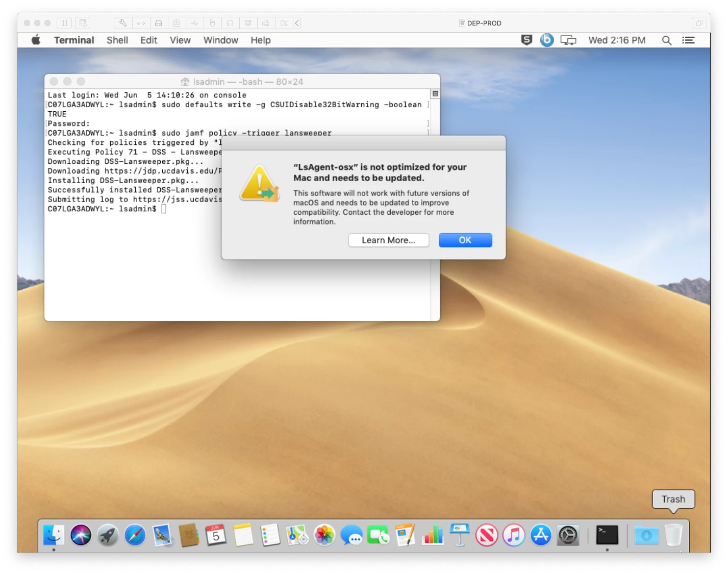
Task: Click the printer icon in VM toolbar
Action: [x=266, y=23]
